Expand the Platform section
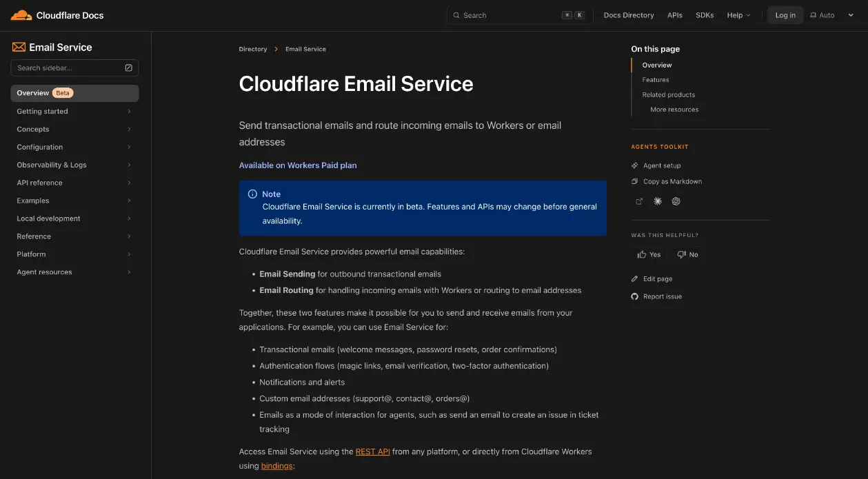The width and height of the screenshot is (868, 479). tap(74, 254)
